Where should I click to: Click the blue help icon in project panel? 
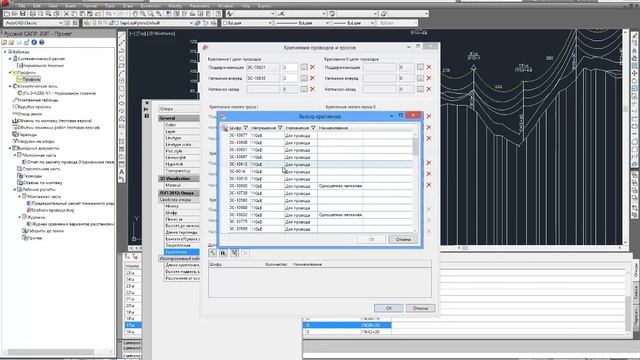click(41, 42)
